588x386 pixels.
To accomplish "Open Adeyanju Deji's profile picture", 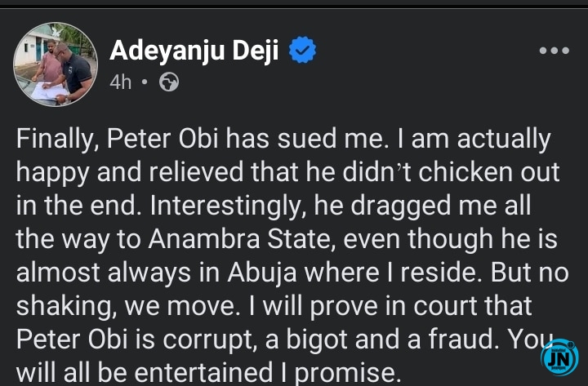I will point(52,64).
